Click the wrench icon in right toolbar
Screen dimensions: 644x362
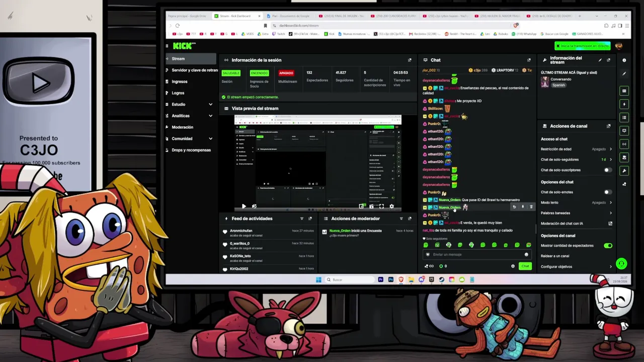click(624, 171)
